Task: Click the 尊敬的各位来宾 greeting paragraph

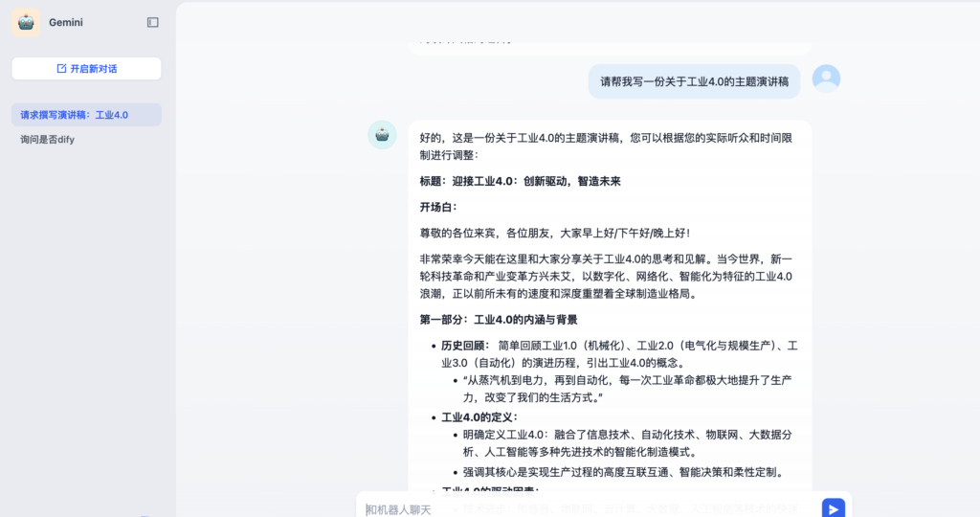Action: click(x=555, y=233)
